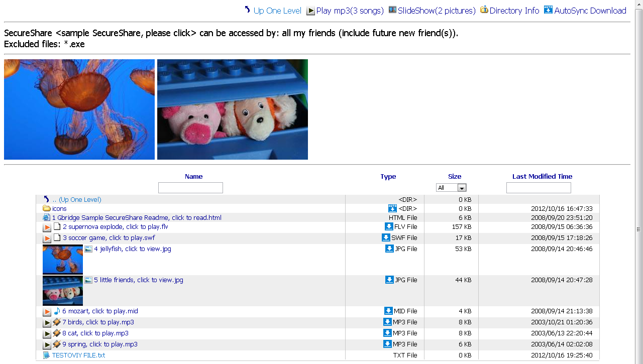This screenshot has width=643, height=364.
Task: Click the 2012/10/16 19:25:40 timestamp
Action: [562, 355]
